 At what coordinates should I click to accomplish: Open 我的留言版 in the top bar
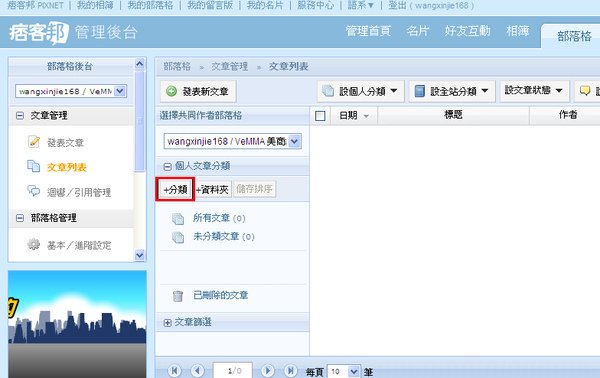click(210, 5)
